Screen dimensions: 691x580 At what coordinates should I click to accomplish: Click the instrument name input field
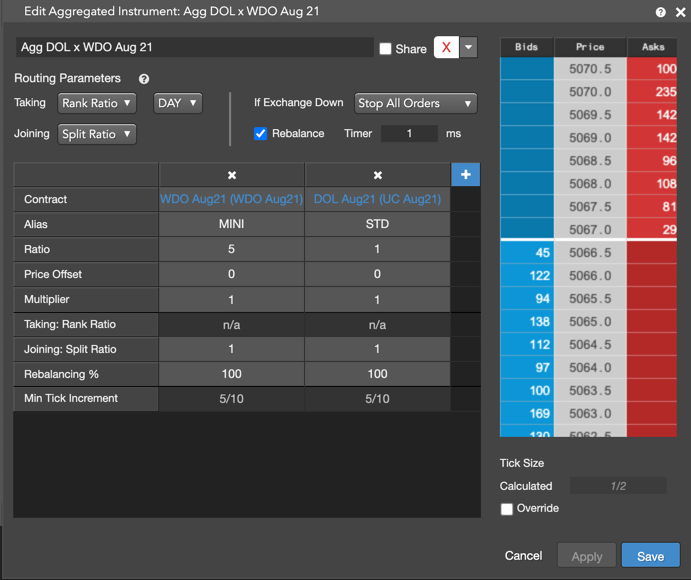[x=195, y=47]
